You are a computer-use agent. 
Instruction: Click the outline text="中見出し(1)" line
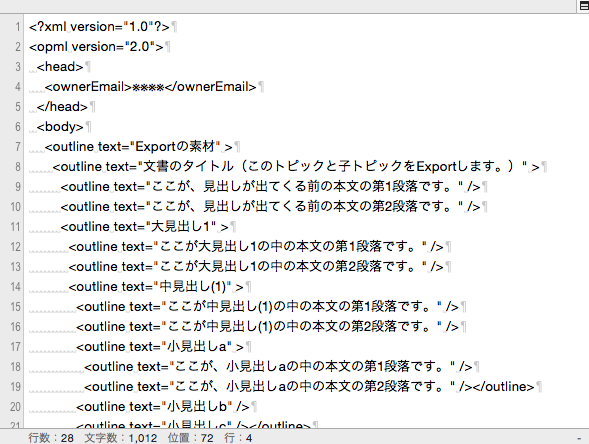[156, 287]
